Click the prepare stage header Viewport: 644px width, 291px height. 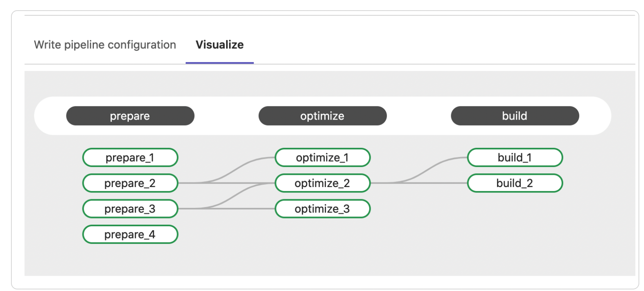point(130,116)
